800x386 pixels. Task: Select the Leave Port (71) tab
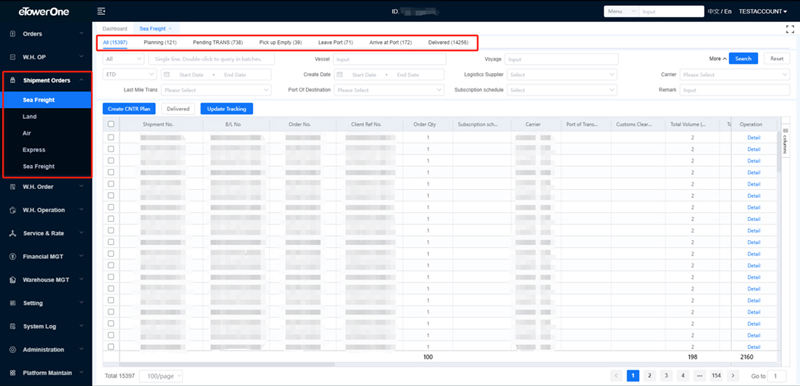336,42
